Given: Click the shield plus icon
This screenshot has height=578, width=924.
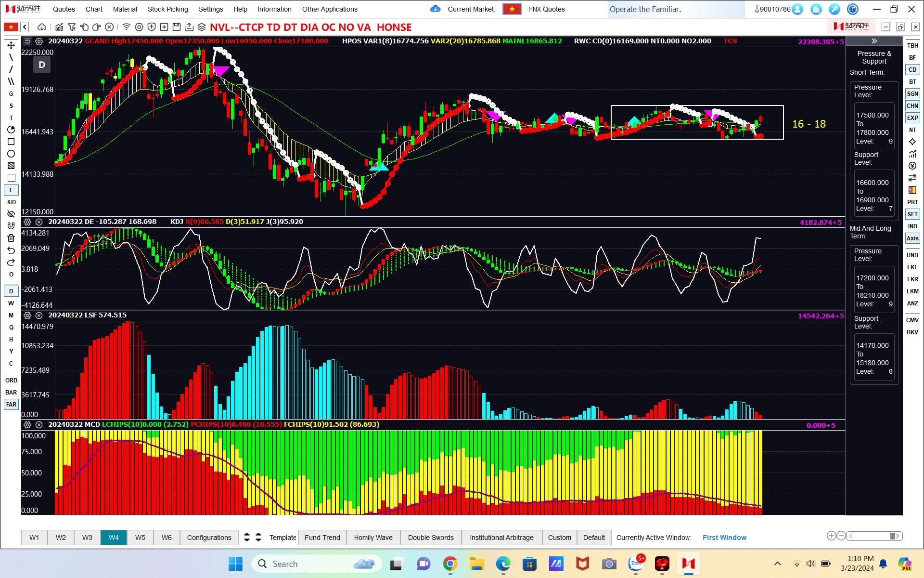Looking at the screenshot, I should (x=152, y=27).
